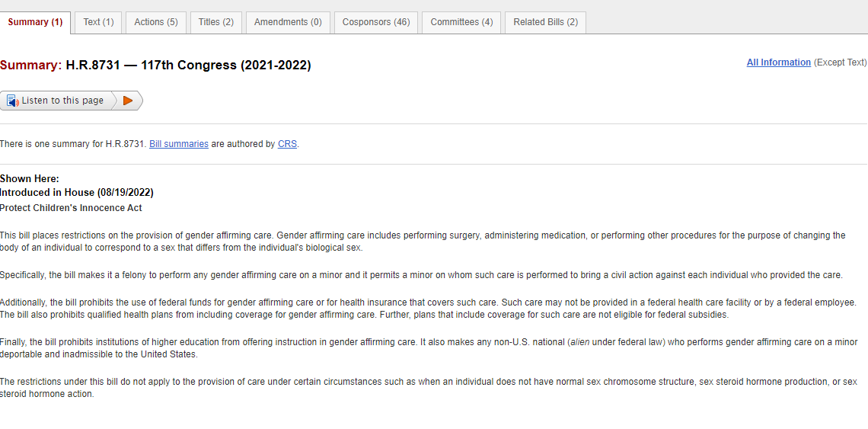Click the speaker document icon in Listen button
Viewport: 868px width, 429px height.
tap(12, 101)
